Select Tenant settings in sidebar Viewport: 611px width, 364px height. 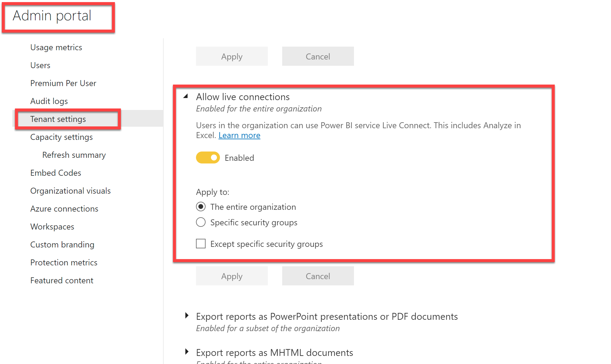click(x=58, y=119)
